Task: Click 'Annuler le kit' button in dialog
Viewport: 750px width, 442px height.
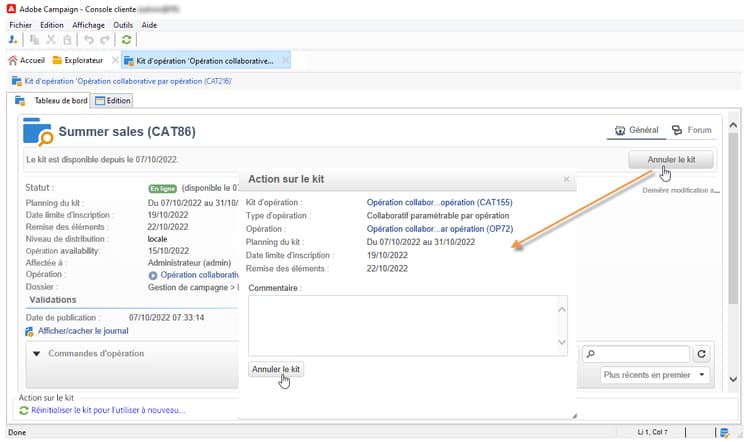Action: tap(276, 370)
